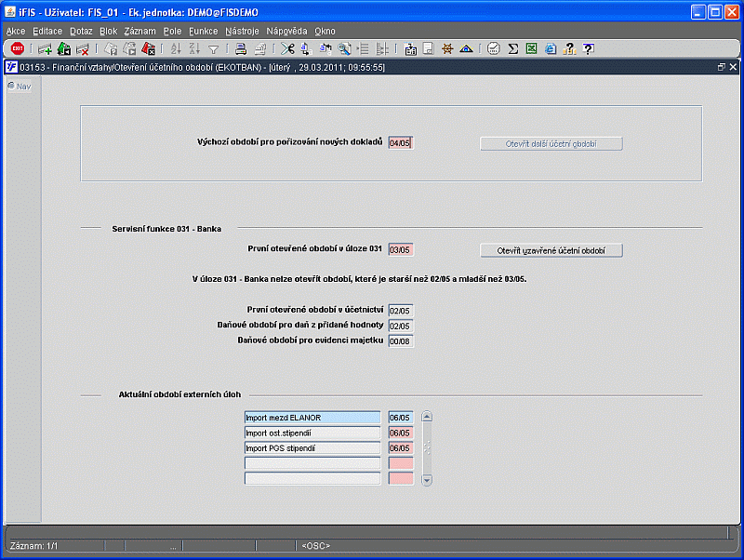The height and width of the screenshot is (560, 744).
Task: Click the Daňové období pro DPH field
Action: [x=401, y=326]
